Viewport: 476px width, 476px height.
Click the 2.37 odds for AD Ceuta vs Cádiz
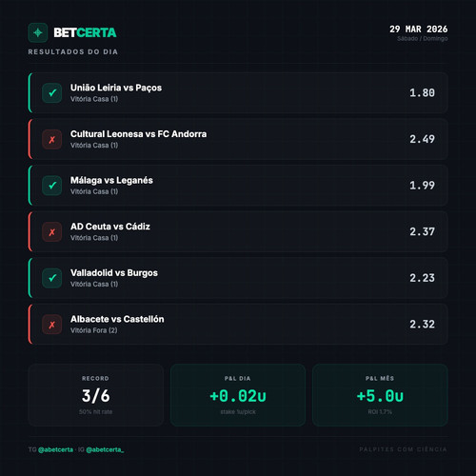click(x=422, y=231)
